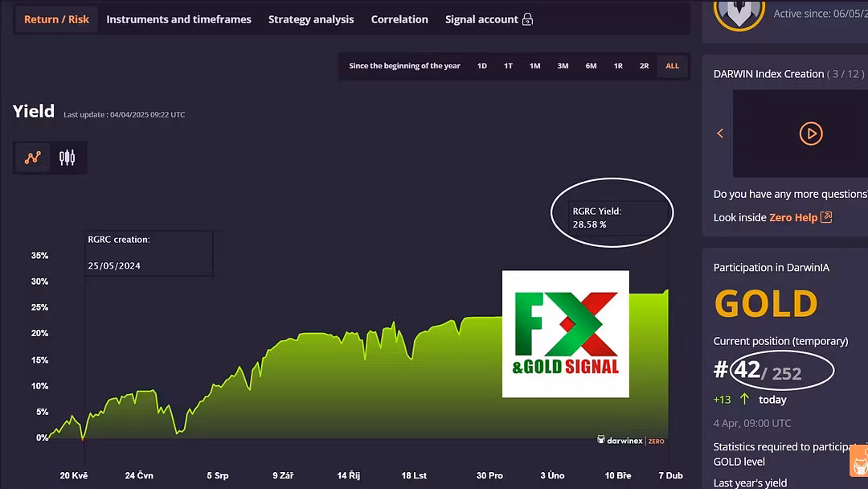This screenshot has width=868, height=489.
Task: Click the user avatar badge at top
Action: click(x=739, y=14)
